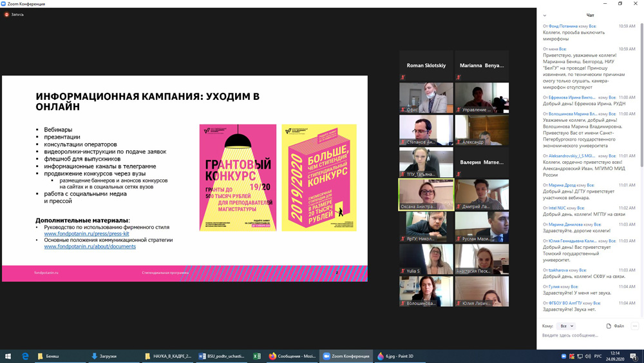This screenshot has width=644, height=363.
Task: Collapse the chat panel using the top chevron
Action: [545, 15]
